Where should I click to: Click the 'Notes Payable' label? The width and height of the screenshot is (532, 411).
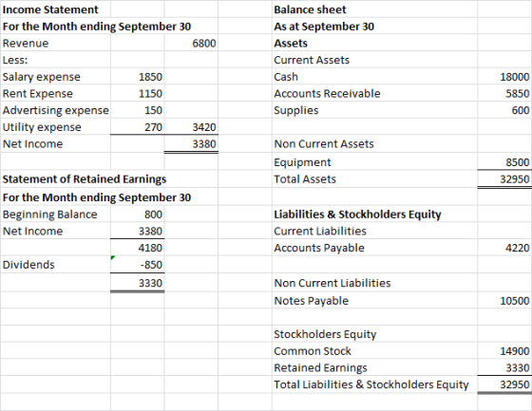312,301
